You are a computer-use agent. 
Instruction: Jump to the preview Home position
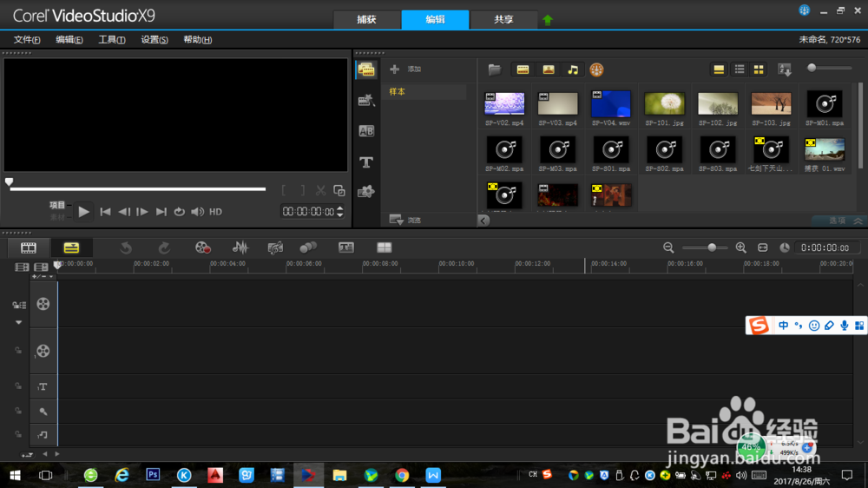105,212
